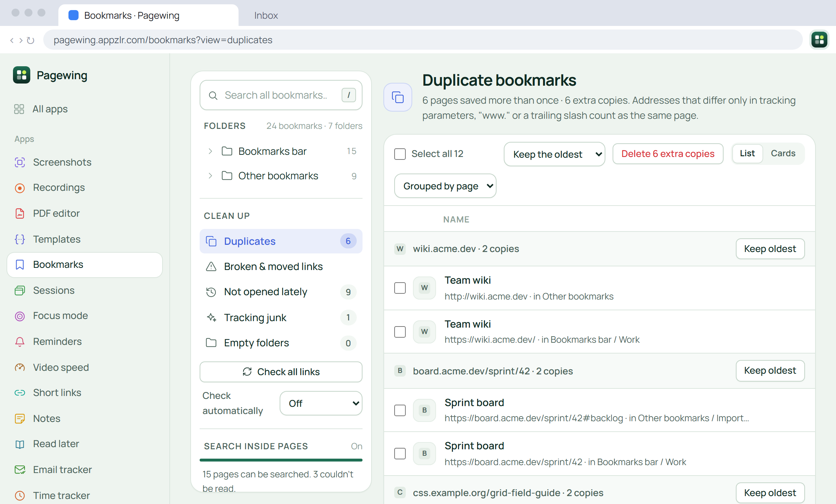Open the Grouped by page dropdown
The height and width of the screenshot is (504, 836).
point(445,186)
